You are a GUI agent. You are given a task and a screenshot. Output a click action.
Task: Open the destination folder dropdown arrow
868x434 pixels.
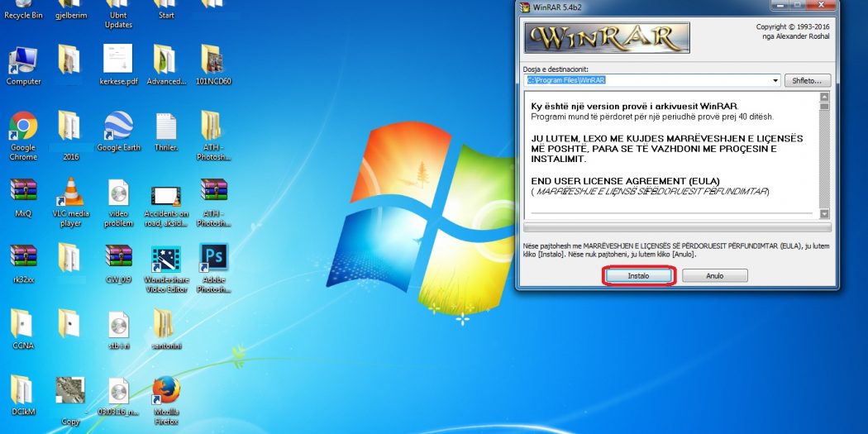click(x=775, y=81)
